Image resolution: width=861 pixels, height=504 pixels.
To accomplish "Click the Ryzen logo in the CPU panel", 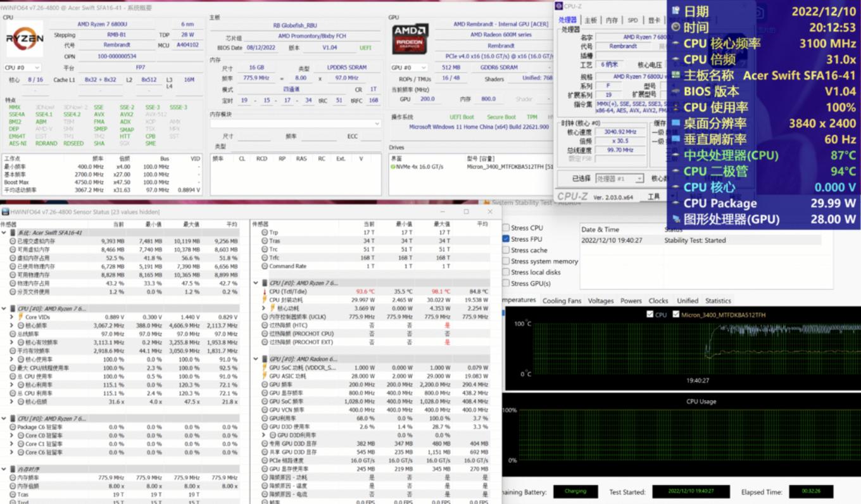I will [25, 39].
